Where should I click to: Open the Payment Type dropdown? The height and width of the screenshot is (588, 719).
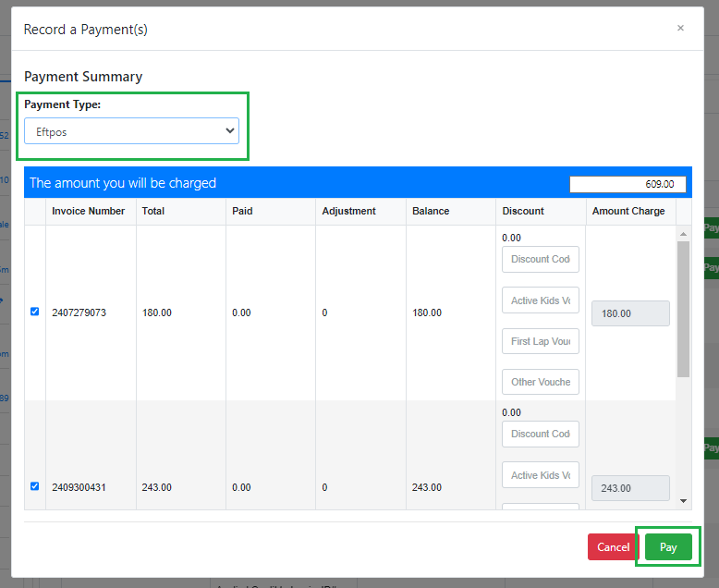pos(131,131)
